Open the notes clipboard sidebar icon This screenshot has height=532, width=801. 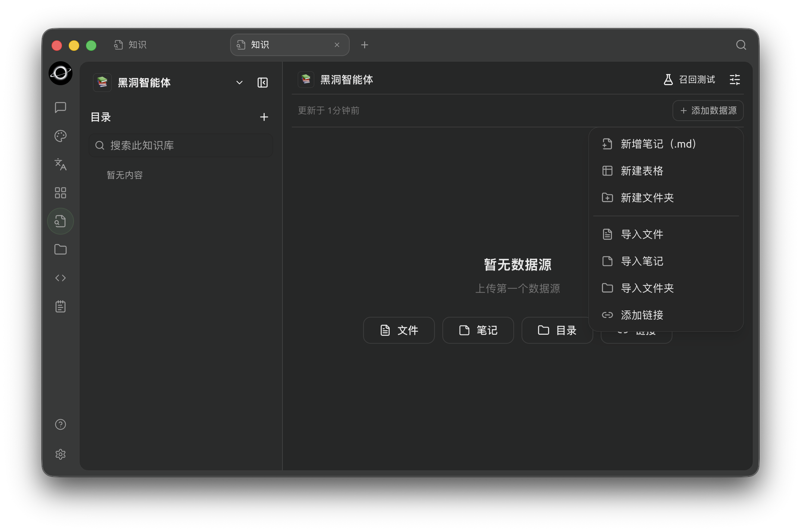[x=60, y=306]
